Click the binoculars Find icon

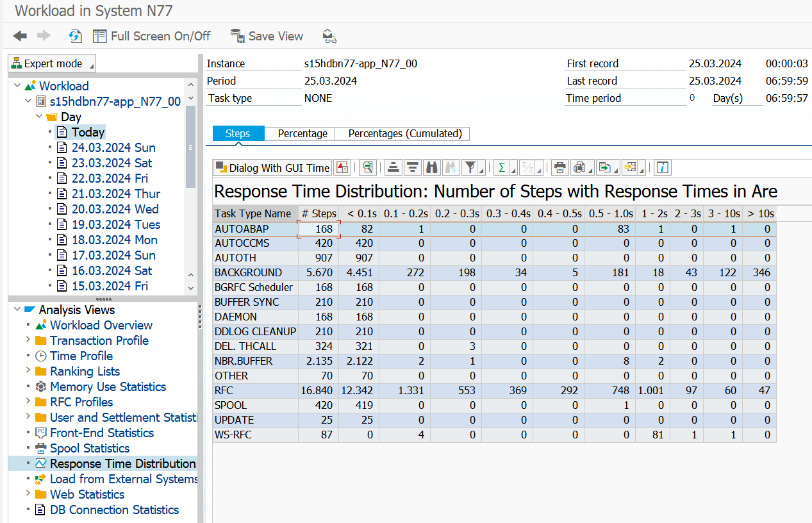click(x=432, y=168)
